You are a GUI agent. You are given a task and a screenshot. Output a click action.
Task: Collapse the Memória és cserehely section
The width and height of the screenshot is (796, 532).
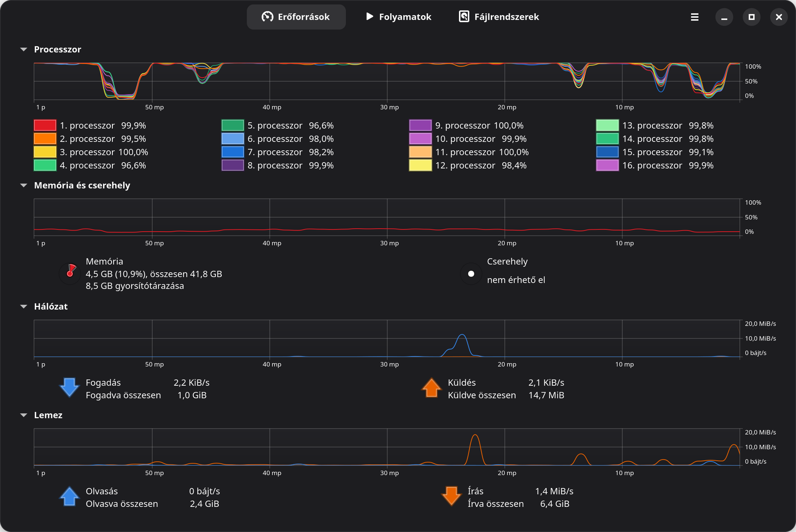23,185
